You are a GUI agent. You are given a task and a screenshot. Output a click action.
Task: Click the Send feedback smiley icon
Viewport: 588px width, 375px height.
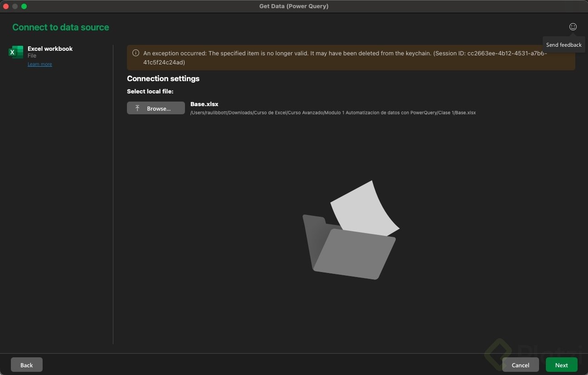[573, 27]
